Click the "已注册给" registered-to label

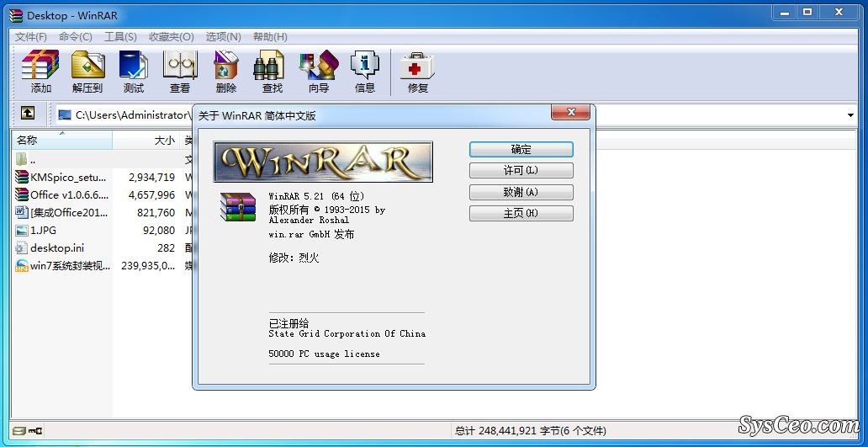tap(289, 323)
